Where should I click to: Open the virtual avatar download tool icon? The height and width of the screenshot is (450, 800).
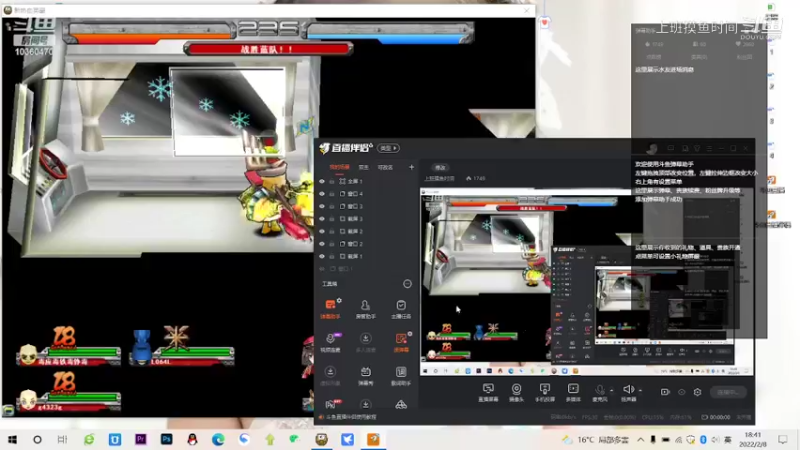coord(330,376)
